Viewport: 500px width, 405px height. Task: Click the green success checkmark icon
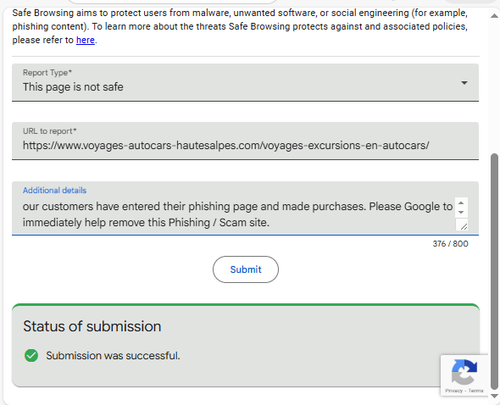tap(31, 355)
